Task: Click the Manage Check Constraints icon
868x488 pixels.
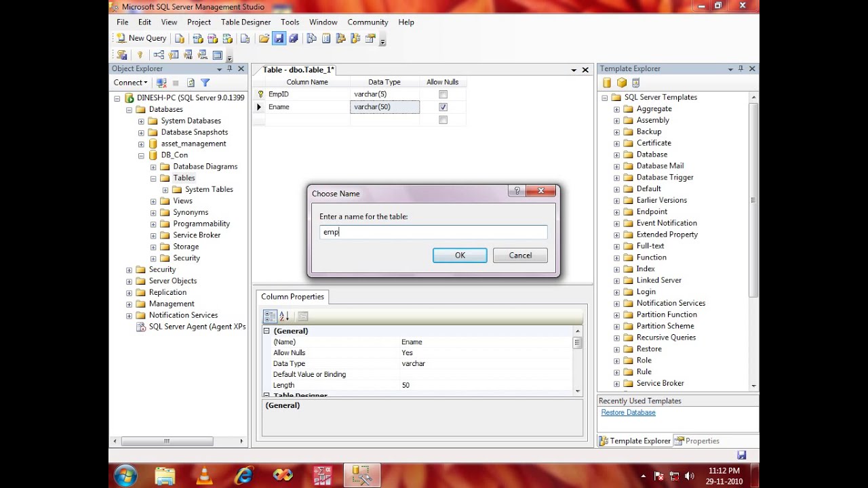Action: coord(218,55)
